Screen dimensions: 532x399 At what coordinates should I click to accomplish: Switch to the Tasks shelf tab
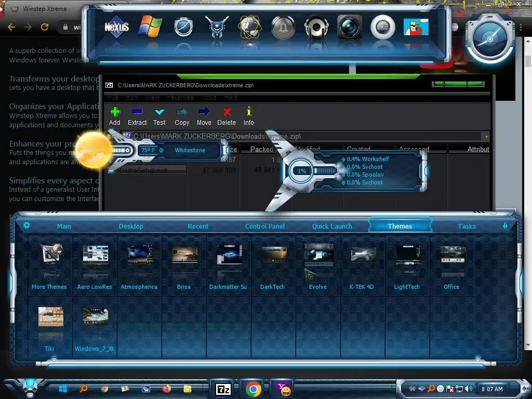click(467, 227)
